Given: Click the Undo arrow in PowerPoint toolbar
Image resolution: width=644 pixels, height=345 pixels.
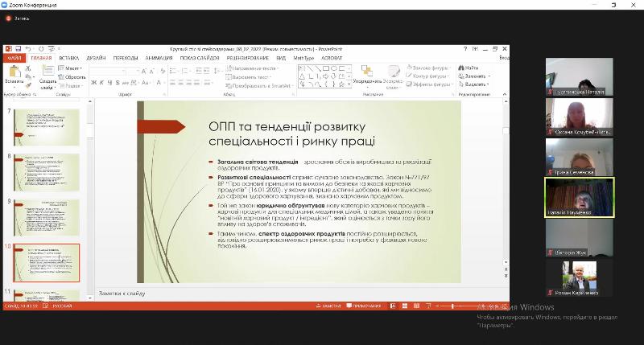Looking at the screenshot, I should click(x=27, y=49).
